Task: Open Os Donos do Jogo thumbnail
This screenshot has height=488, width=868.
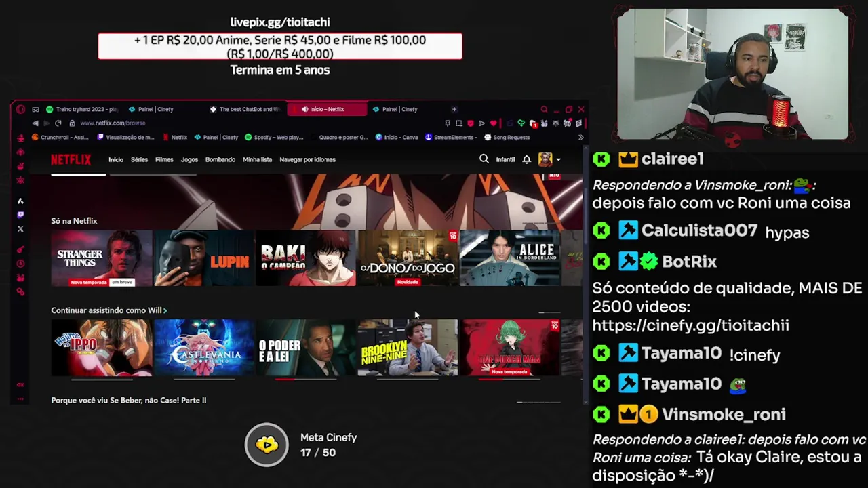Action: coord(408,258)
